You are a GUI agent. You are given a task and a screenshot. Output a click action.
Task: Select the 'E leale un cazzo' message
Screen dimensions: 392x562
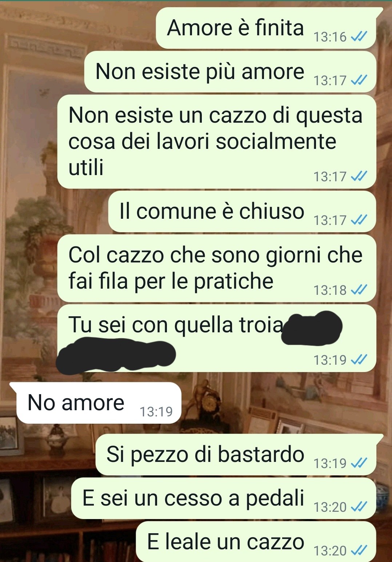click(x=256, y=542)
